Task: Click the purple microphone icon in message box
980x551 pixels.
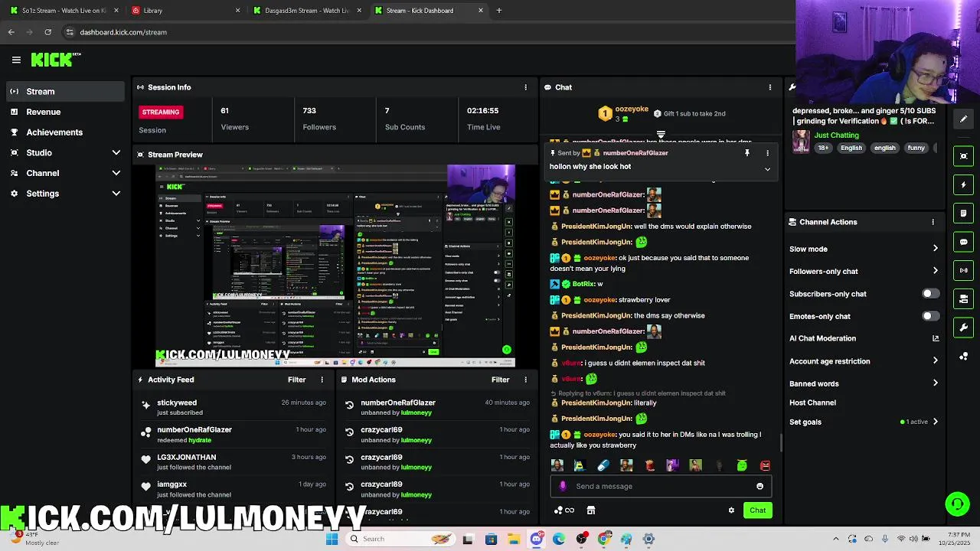Action: [x=563, y=486]
